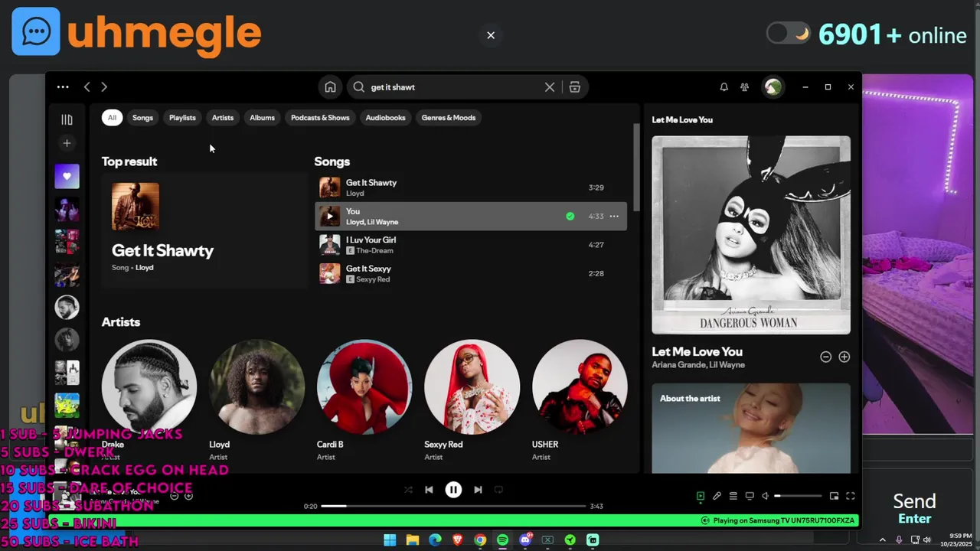Open the Browse icon beside search
The image size is (980, 551).
pyautogui.click(x=575, y=87)
